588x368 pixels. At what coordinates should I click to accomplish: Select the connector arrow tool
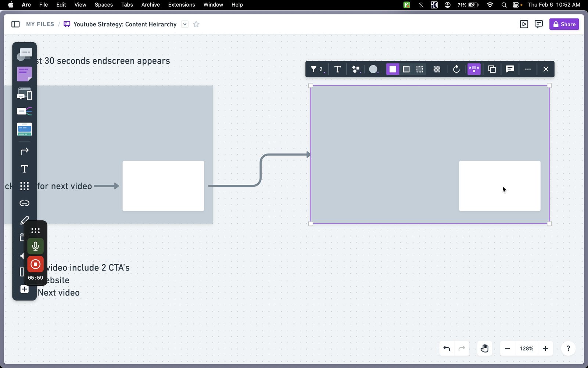(x=24, y=151)
